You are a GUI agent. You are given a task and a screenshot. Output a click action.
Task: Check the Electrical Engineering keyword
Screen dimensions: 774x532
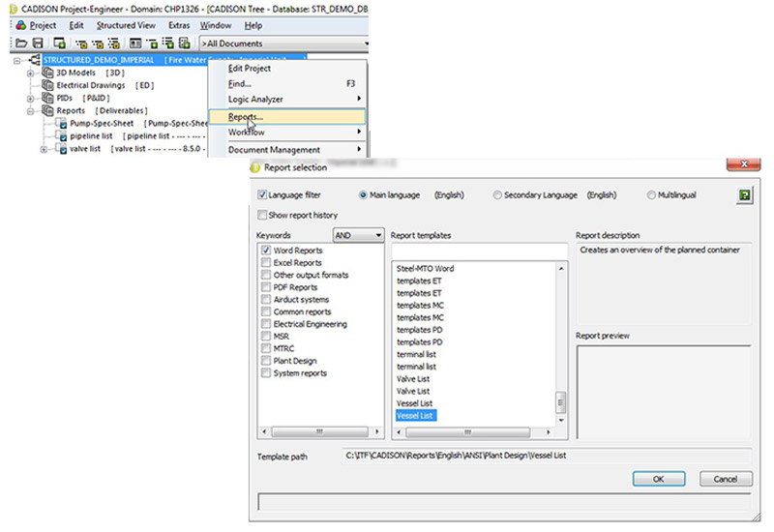pos(266,324)
